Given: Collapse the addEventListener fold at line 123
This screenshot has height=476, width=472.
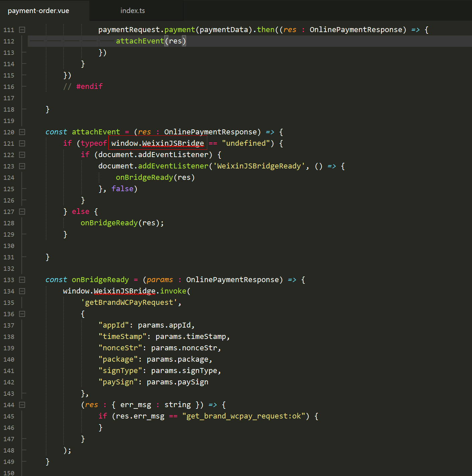Looking at the screenshot, I should point(22,166).
